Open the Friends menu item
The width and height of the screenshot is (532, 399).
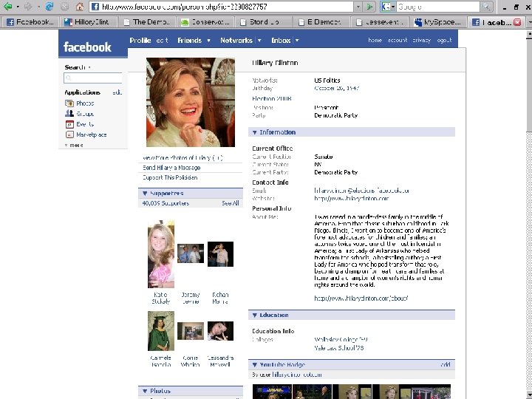[x=189, y=41]
